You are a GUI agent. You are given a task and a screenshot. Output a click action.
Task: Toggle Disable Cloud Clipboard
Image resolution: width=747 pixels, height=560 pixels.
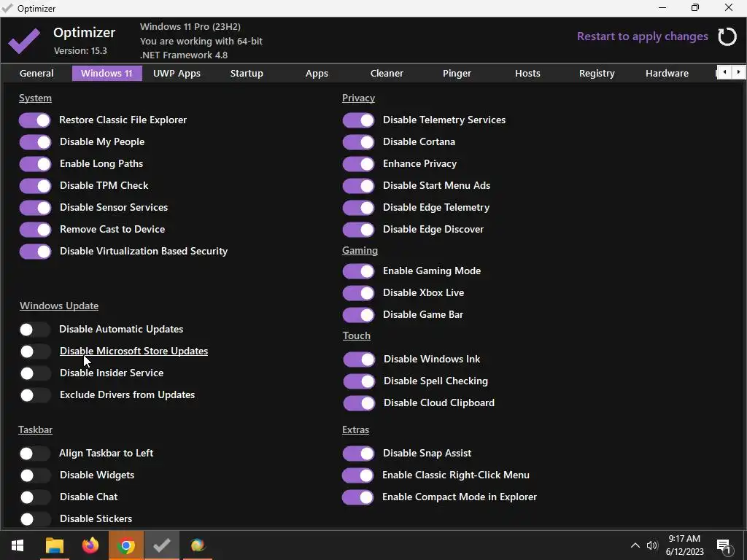point(359,403)
